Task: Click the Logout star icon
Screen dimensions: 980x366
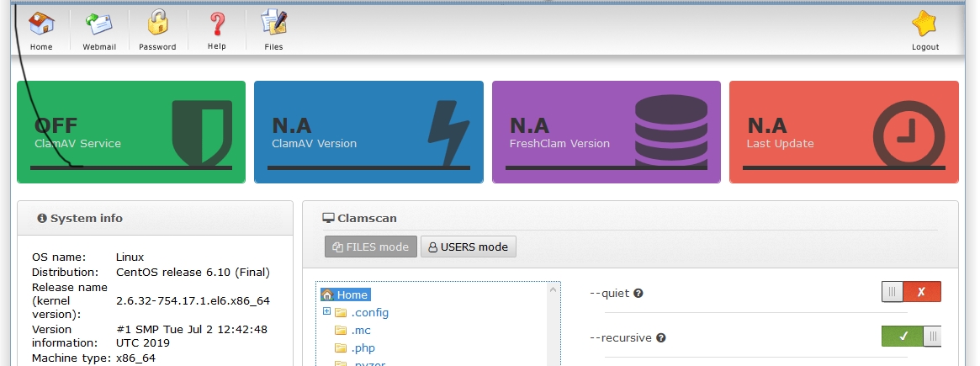Action: tap(924, 30)
